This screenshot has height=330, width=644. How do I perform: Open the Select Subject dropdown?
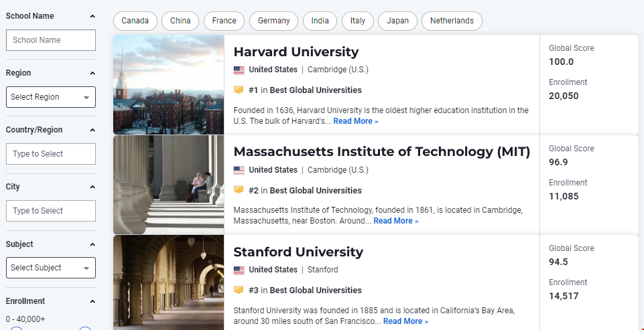[51, 268]
